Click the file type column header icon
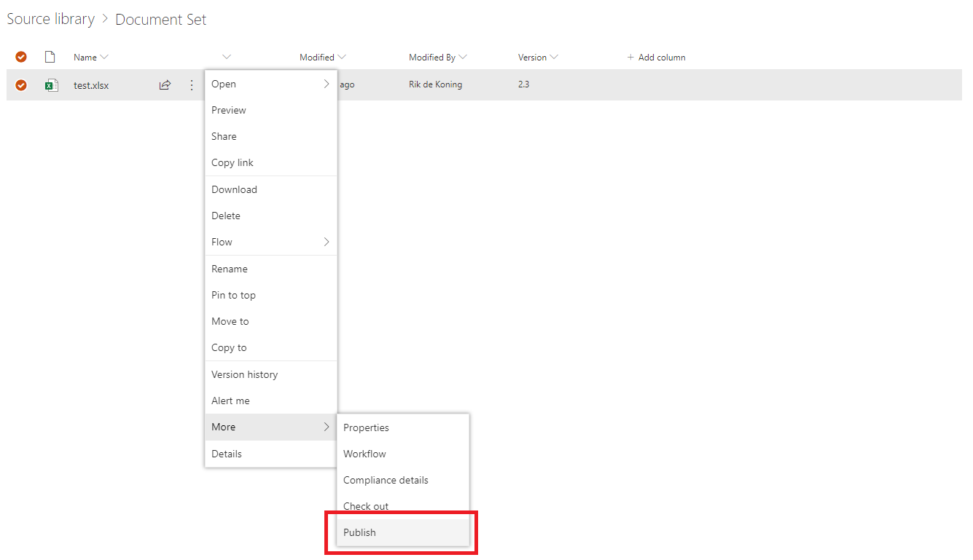 coord(50,57)
